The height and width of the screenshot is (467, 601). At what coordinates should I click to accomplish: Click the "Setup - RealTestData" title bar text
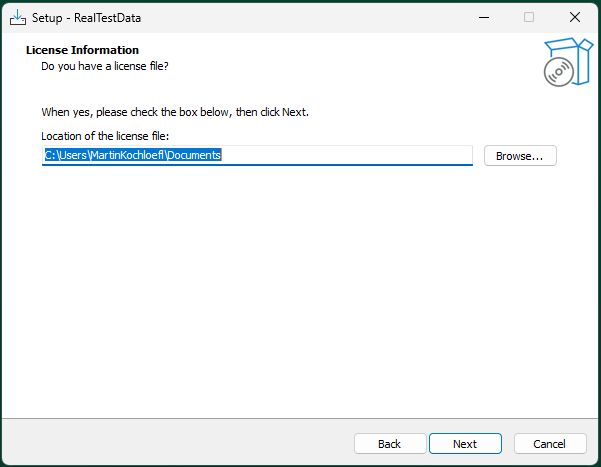point(86,18)
